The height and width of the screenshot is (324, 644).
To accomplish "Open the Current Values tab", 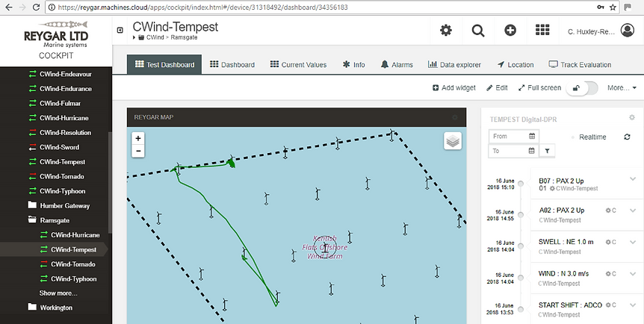I will (298, 64).
